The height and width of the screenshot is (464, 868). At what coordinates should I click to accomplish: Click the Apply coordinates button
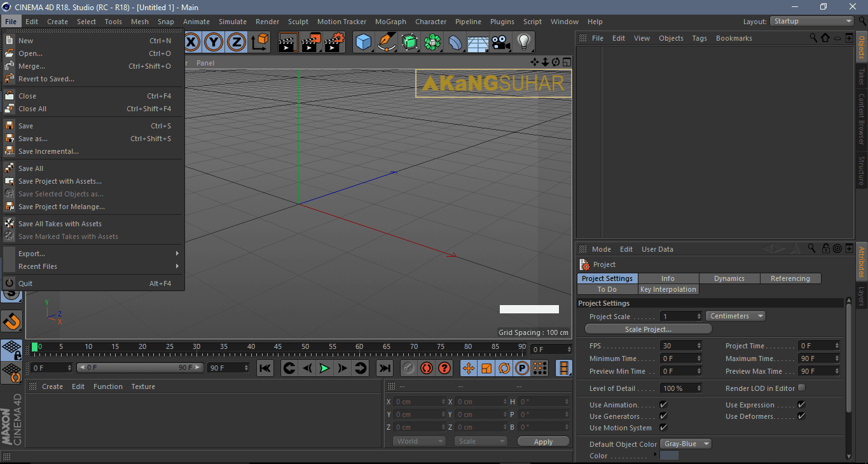[543, 442]
